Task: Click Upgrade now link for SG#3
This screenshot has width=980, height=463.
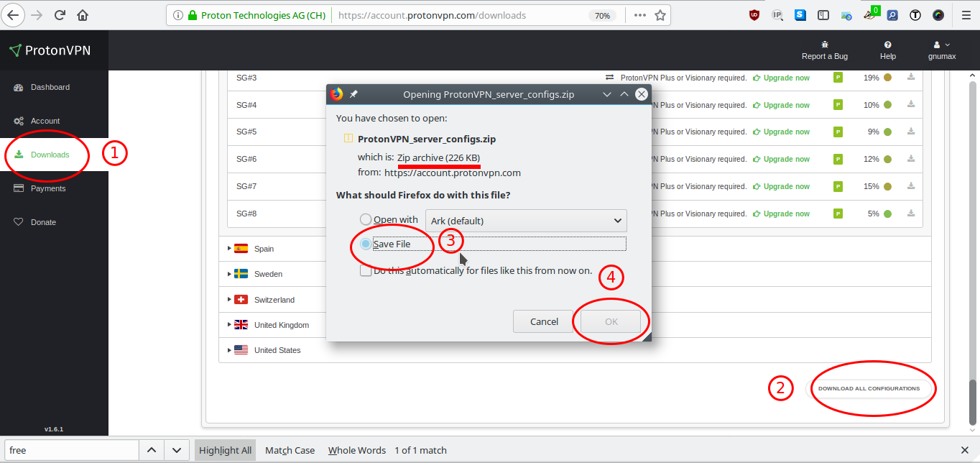Action: point(781,78)
